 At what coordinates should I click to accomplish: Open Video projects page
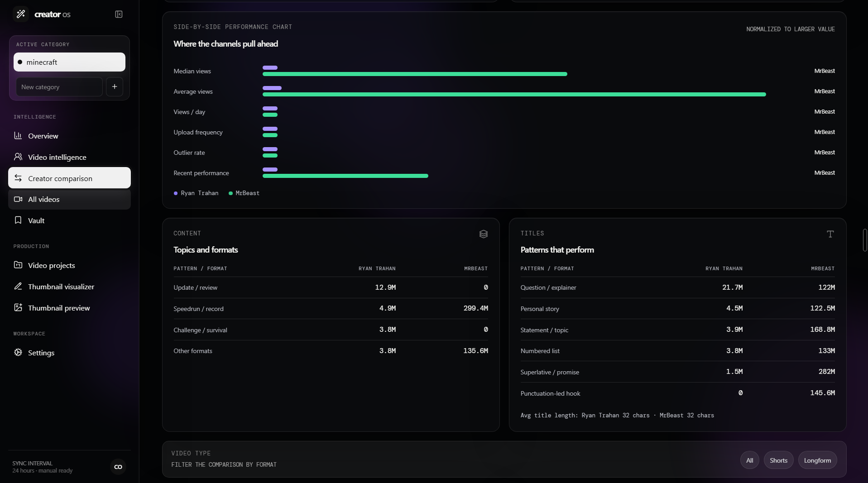tap(69, 265)
